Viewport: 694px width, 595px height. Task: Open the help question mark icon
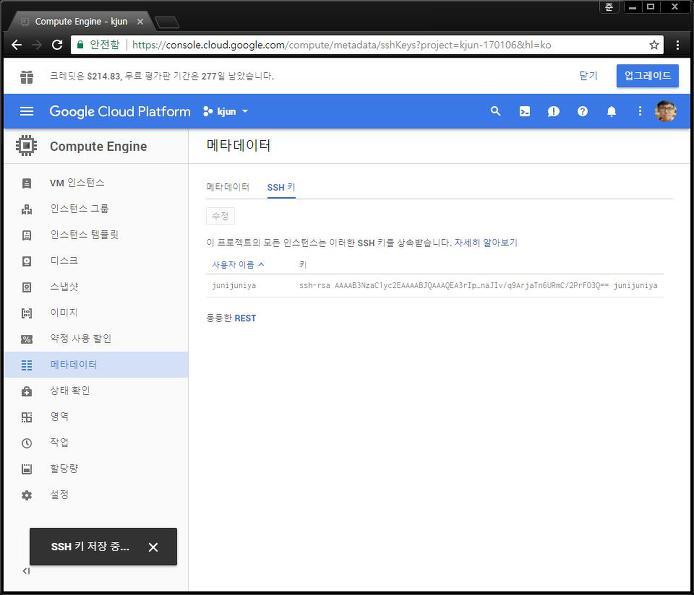(x=582, y=111)
